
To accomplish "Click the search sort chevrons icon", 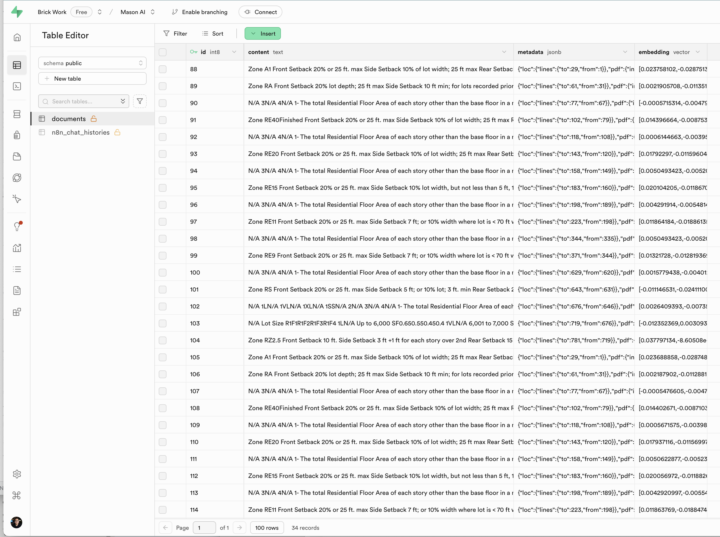I will pyautogui.click(x=123, y=101).
